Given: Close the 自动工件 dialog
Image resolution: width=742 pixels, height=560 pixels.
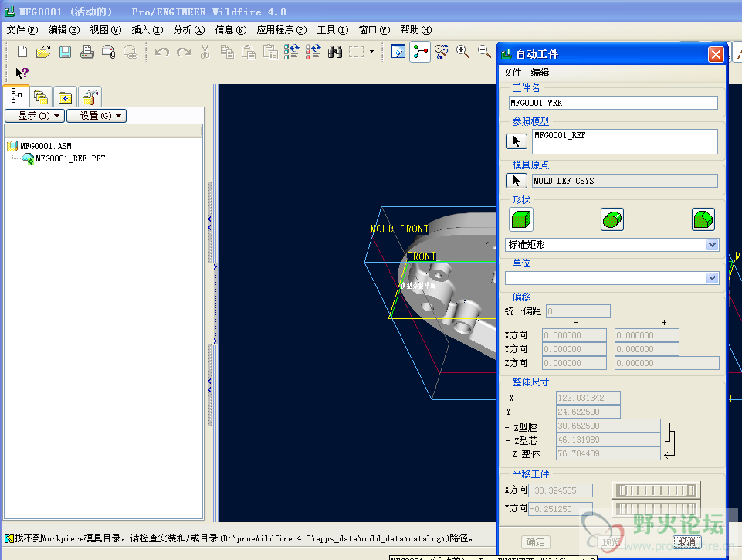Looking at the screenshot, I should click(716, 54).
